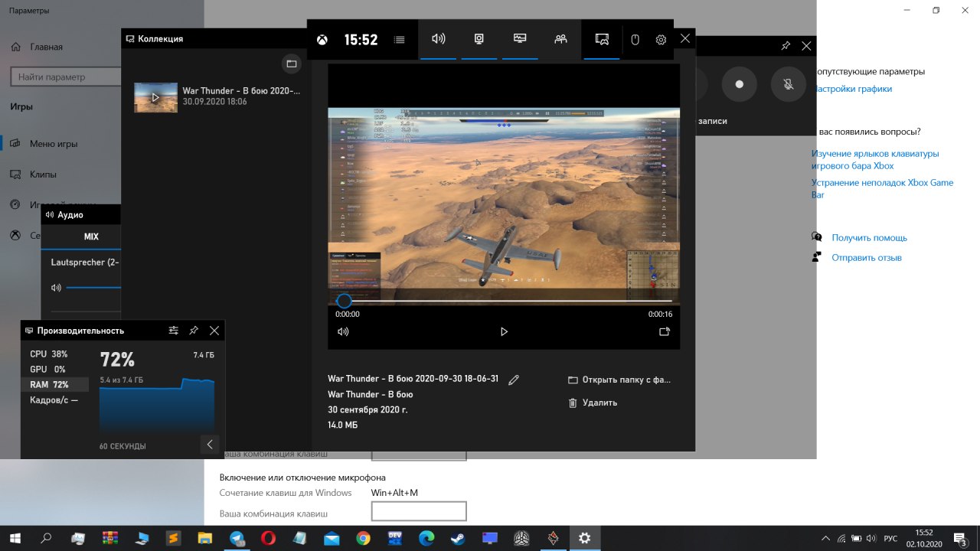Open the folder containing the clip file

coord(619,380)
